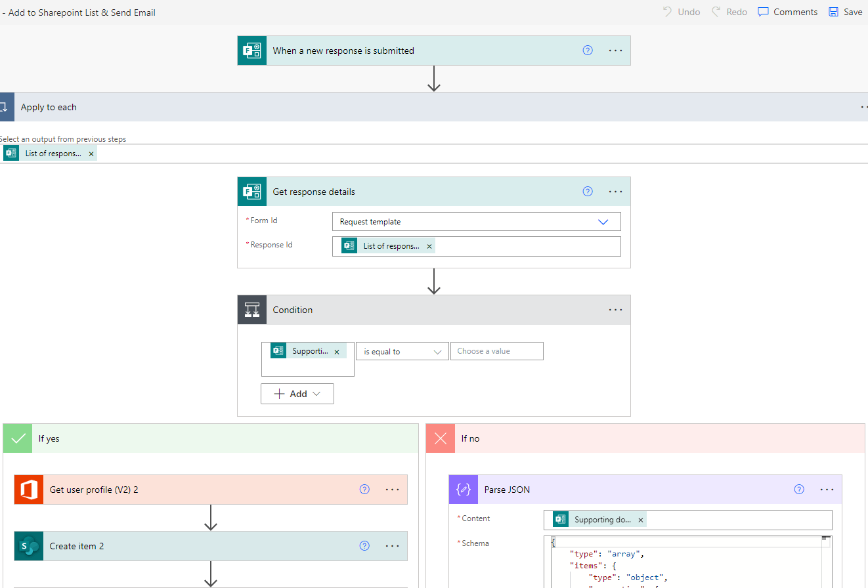
Task: Click the 'Choose a value' field
Action: (497, 351)
